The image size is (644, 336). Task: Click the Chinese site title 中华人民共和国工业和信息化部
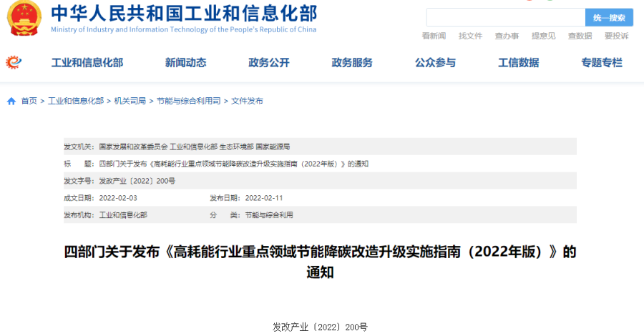184,13
